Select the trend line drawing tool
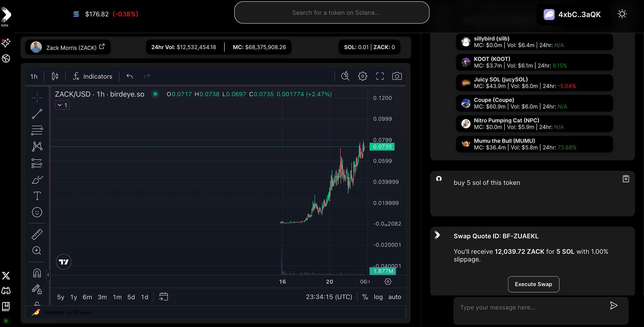 (x=37, y=114)
